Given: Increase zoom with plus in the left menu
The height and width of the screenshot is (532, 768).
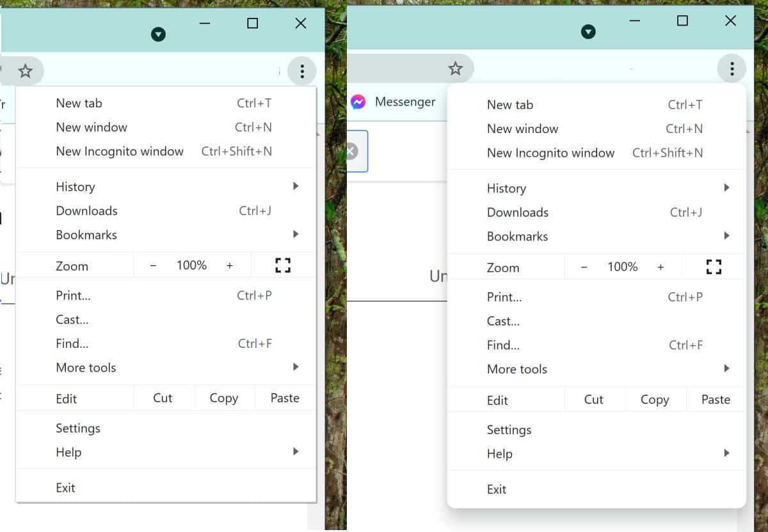Looking at the screenshot, I should click(230, 265).
